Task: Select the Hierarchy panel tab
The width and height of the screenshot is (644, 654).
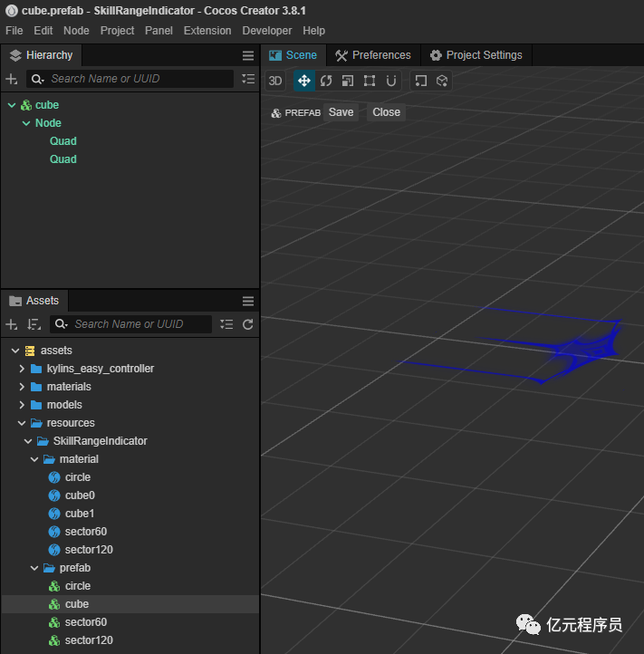Action: click(42, 55)
